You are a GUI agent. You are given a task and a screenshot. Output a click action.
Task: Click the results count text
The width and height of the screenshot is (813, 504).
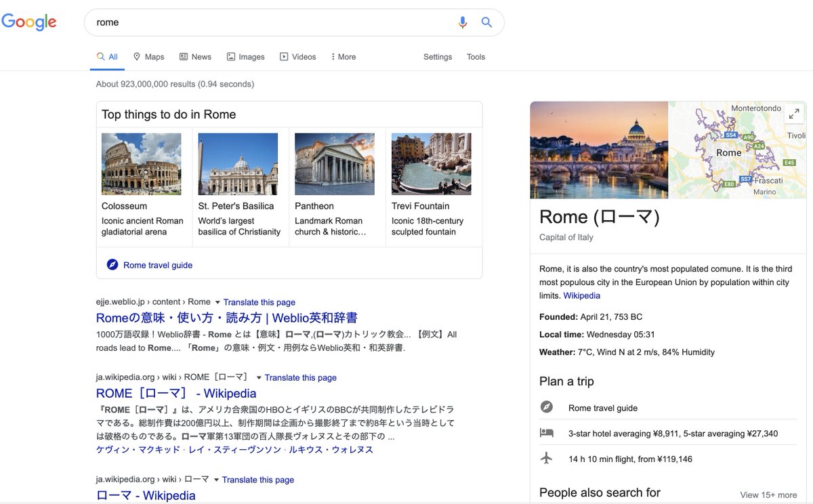click(175, 84)
